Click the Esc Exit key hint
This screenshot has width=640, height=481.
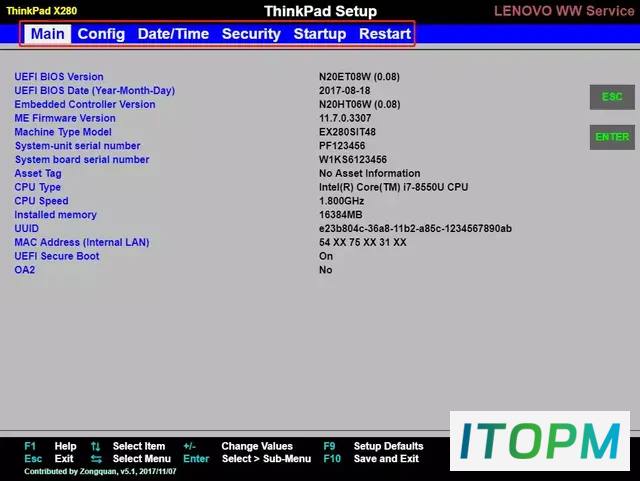click(49, 459)
